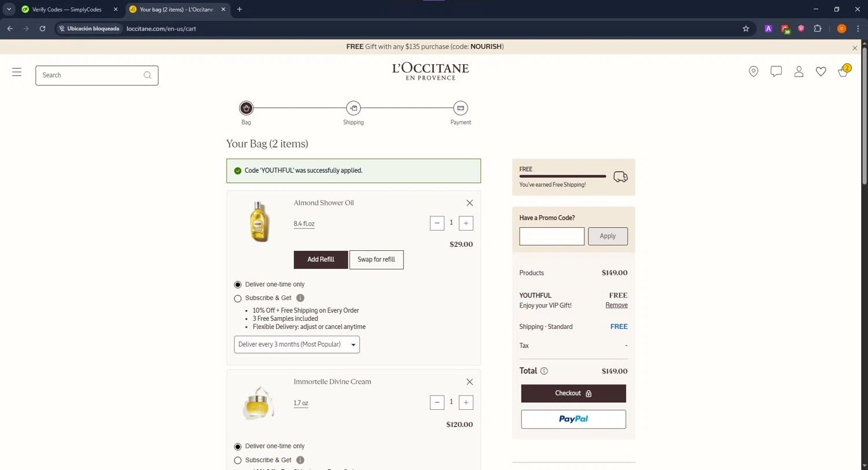Remove the YOUTHFUL promo code

click(x=616, y=305)
